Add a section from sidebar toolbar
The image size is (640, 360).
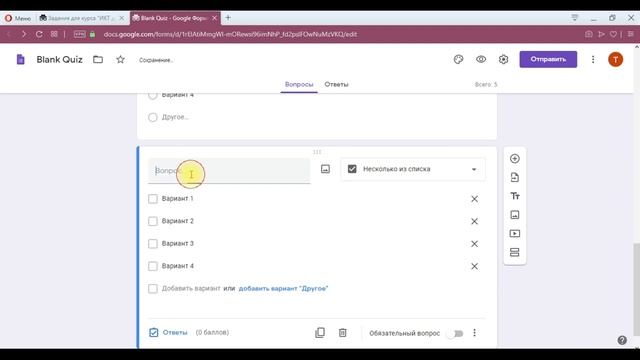tap(515, 252)
